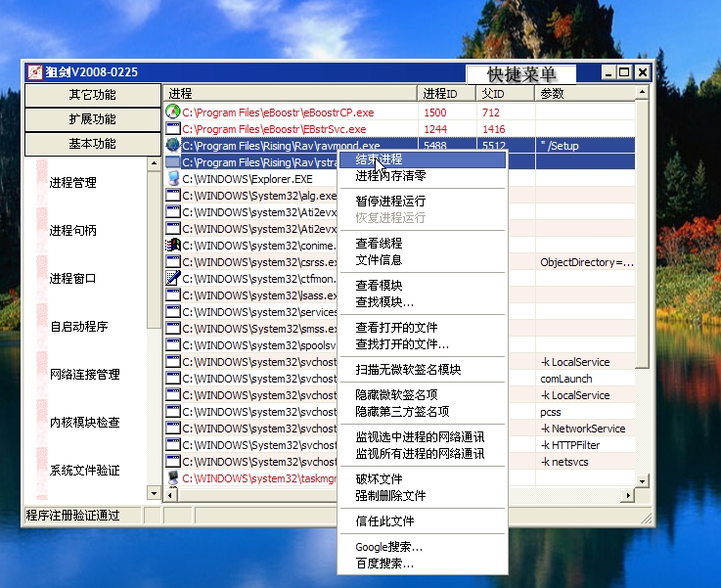The image size is (721, 588).
Task: Click the smss process icon
Action: (x=173, y=329)
